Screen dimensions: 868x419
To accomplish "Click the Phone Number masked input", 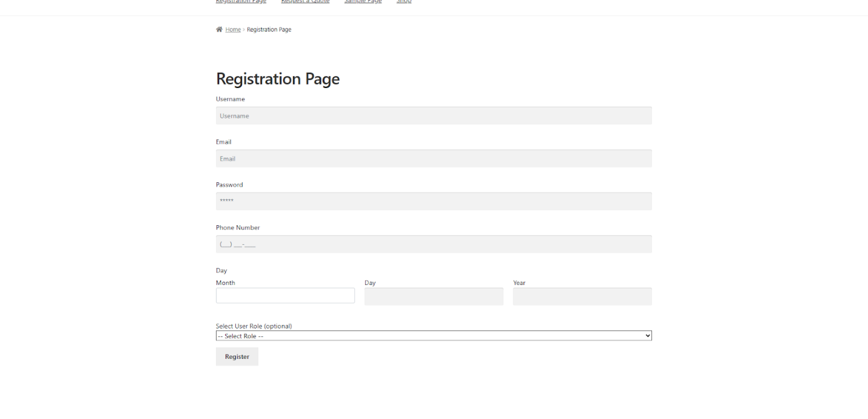I will coord(433,244).
